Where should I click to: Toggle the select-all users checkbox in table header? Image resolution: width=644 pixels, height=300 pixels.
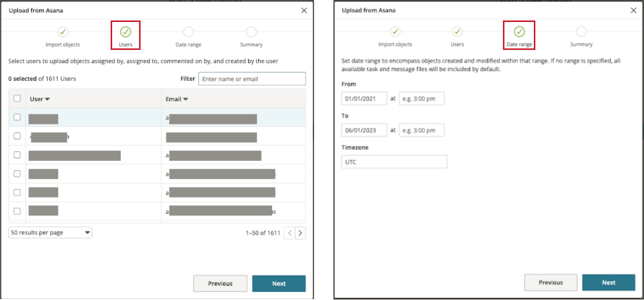click(x=17, y=98)
